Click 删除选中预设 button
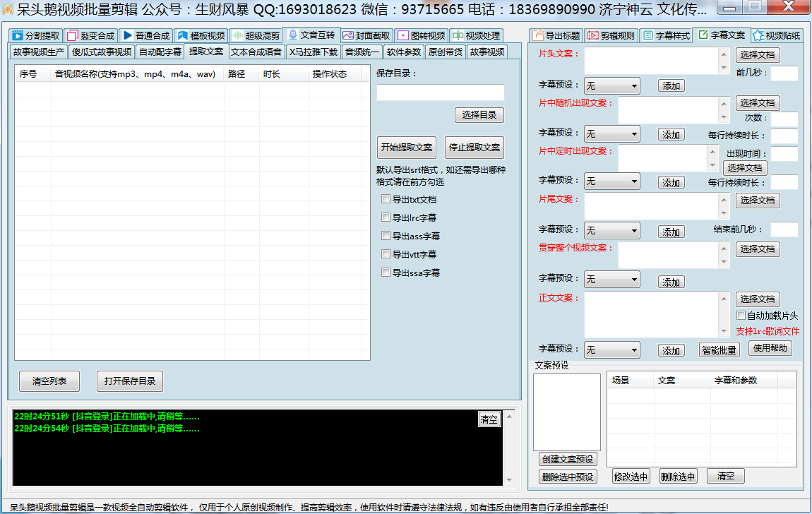Image resolution: width=812 pixels, height=514 pixels. 568,477
